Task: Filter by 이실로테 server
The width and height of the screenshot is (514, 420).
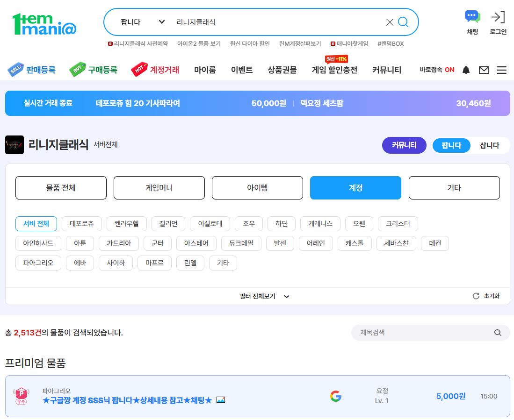Action: tap(210, 224)
